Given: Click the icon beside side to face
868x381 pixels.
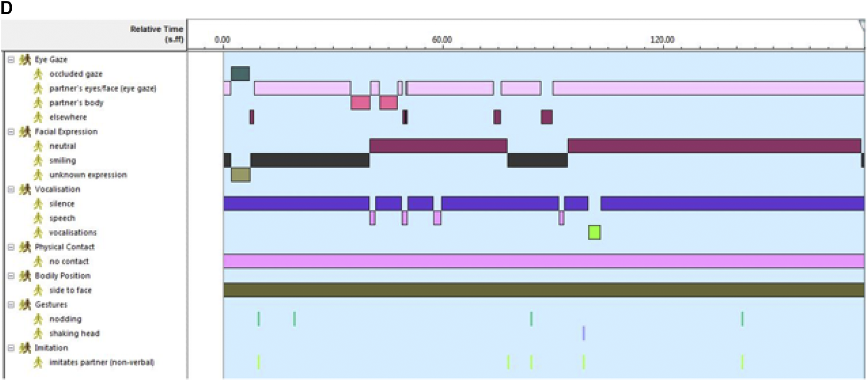Looking at the screenshot, I should [38, 290].
